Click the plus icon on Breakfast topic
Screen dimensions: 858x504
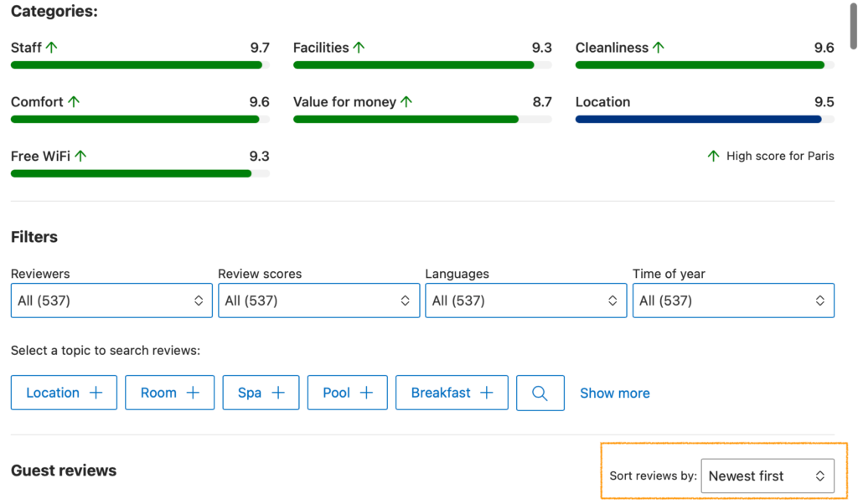(x=487, y=393)
